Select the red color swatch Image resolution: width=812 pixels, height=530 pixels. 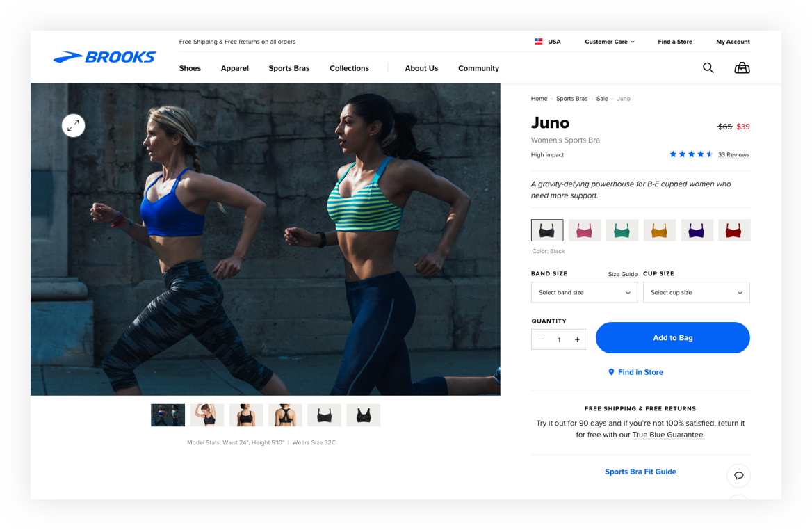coord(734,230)
